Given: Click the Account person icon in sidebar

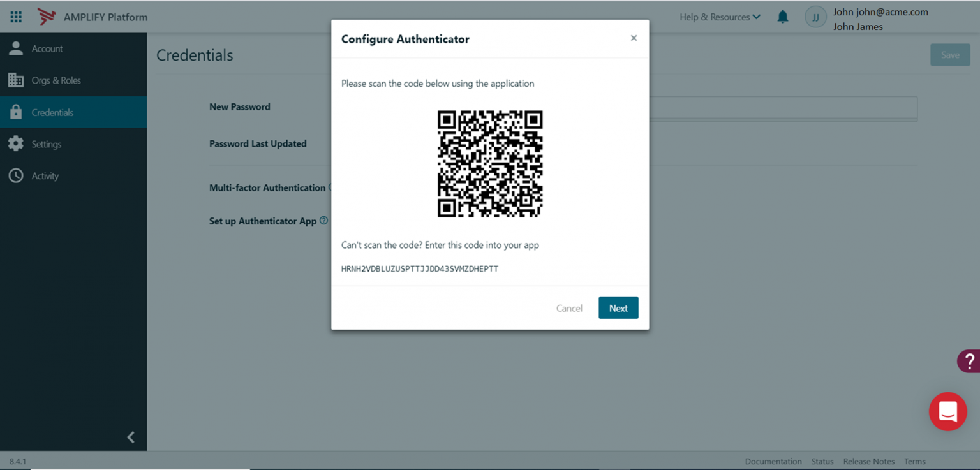Looking at the screenshot, I should (15, 48).
